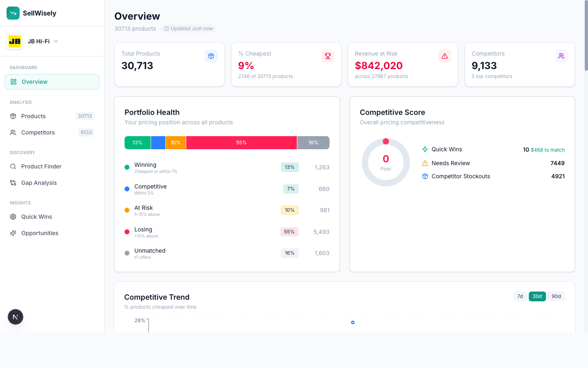Click the red 55% Losing bar segment
This screenshot has width=588, height=368.
click(241, 143)
